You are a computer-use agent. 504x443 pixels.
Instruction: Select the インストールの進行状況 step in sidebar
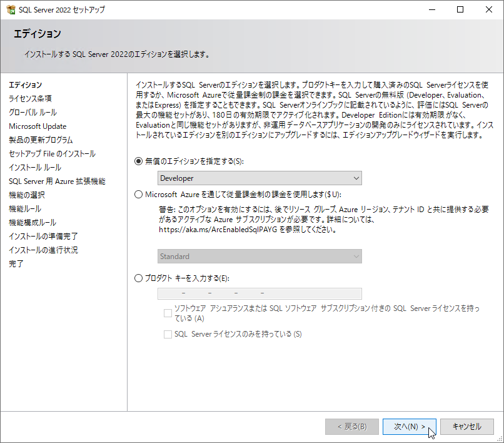click(43, 250)
